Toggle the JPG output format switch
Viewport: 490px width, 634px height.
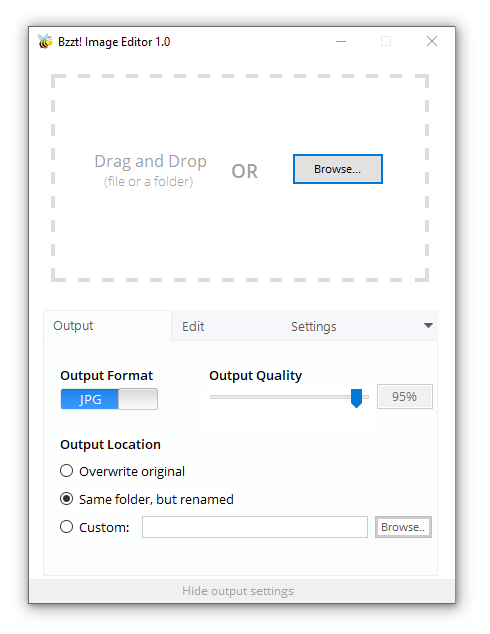pyautogui.click(x=109, y=399)
